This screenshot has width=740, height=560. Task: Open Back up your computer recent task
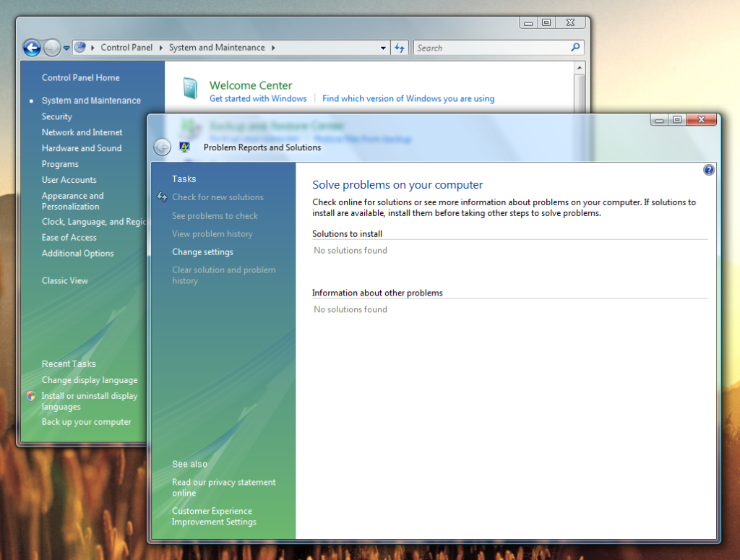pyautogui.click(x=87, y=422)
